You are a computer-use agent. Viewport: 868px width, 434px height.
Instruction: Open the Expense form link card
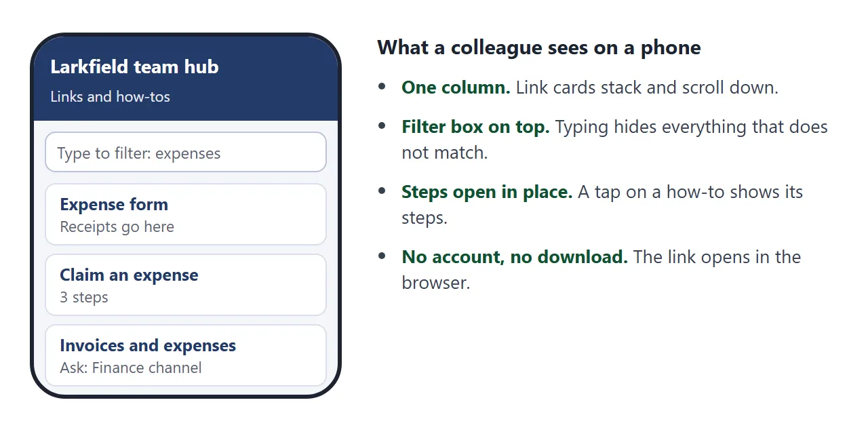[x=186, y=214]
